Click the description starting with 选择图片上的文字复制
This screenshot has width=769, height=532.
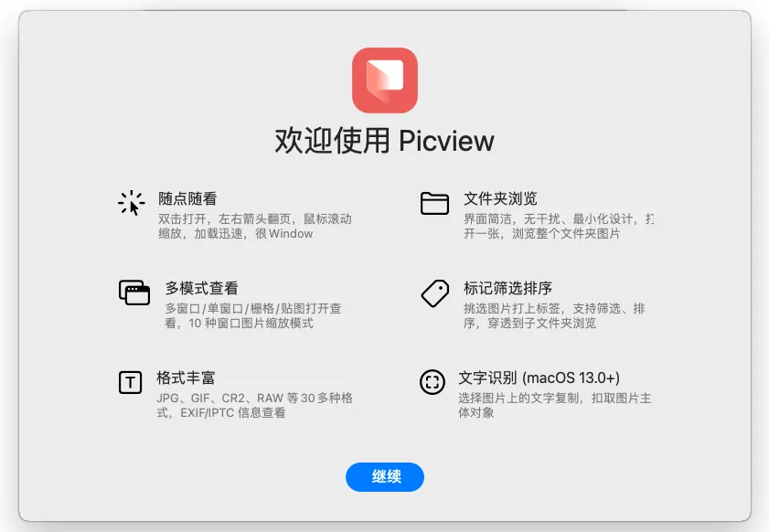click(554, 406)
